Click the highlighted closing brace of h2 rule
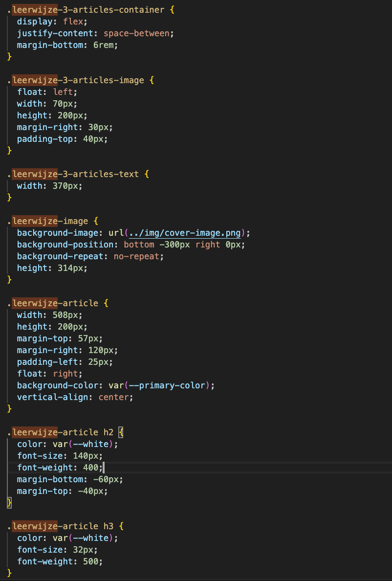Viewport: 392px width, 581px height. 10,503
